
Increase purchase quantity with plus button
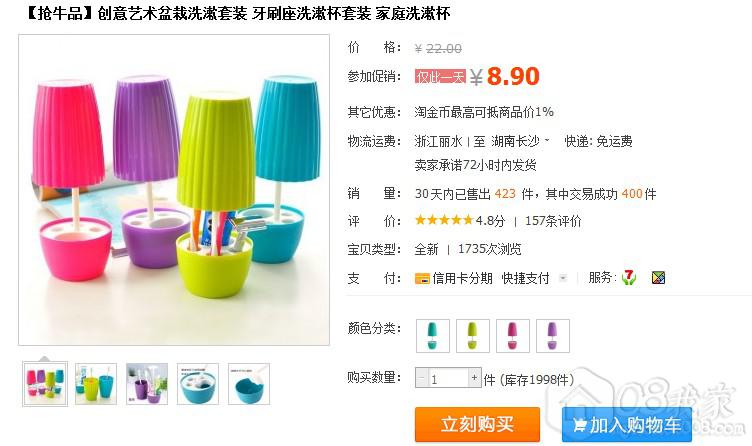[x=474, y=378]
